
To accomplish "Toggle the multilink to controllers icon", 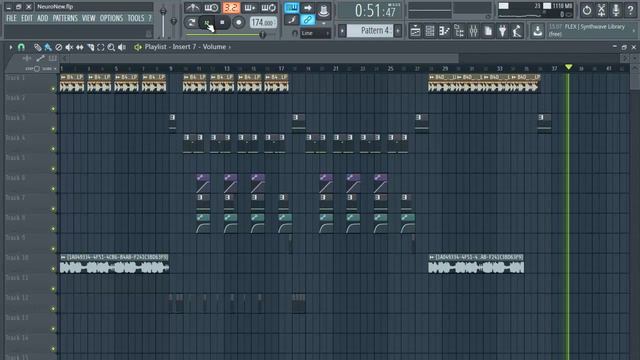I will 324,10.
